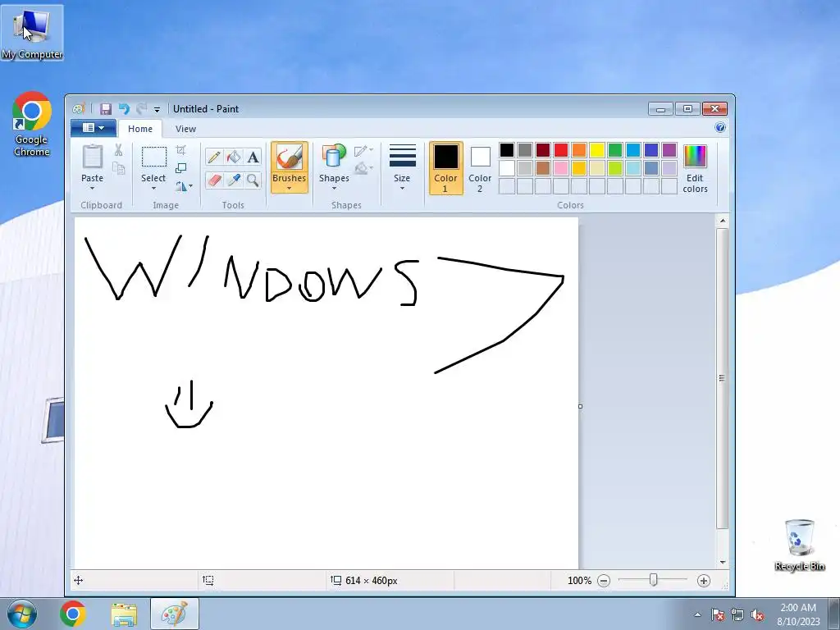
Task: Click Chrome icon in the taskbar
Action: [x=73, y=614]
